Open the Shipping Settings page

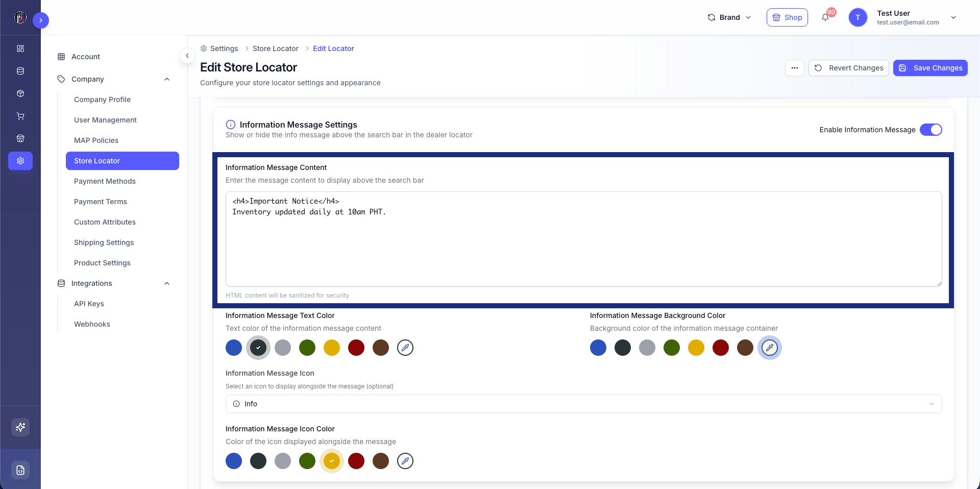(104, 242)
